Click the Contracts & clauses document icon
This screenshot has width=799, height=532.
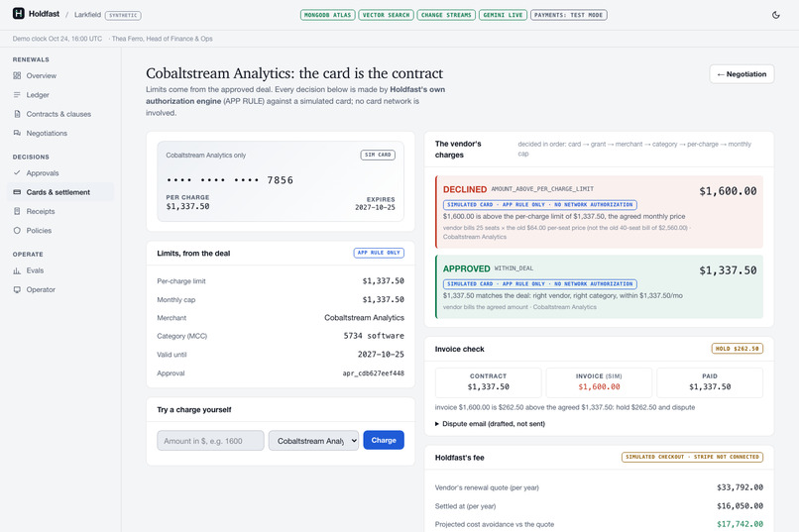coord(17,114)
